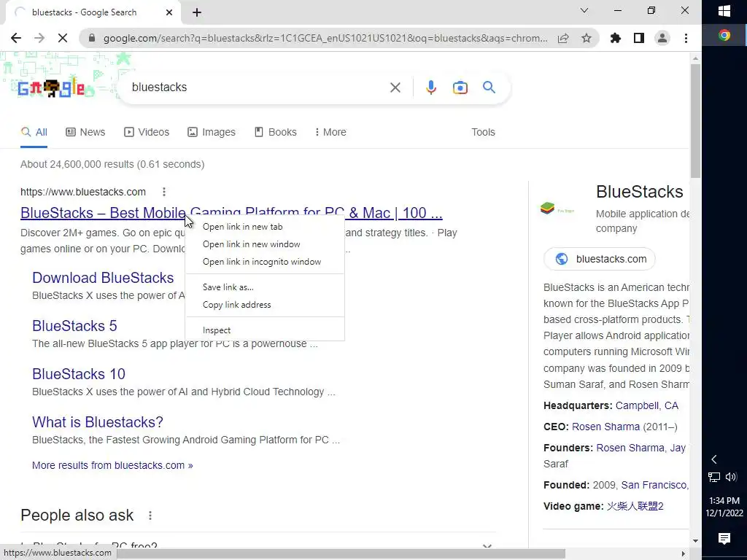This screenshot has width=747, height=560.
Task: Click the address bar URL
Action: point(325,38)
